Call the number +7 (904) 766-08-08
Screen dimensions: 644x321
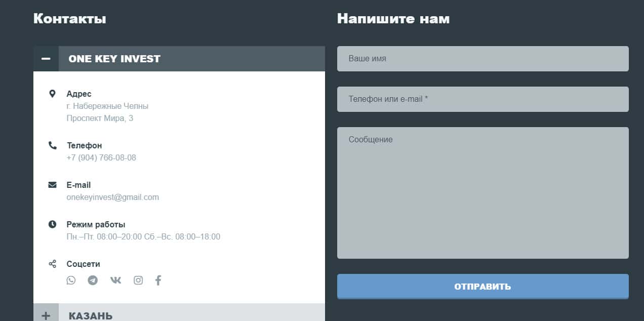pyautogui.click(x=101, y=157)
